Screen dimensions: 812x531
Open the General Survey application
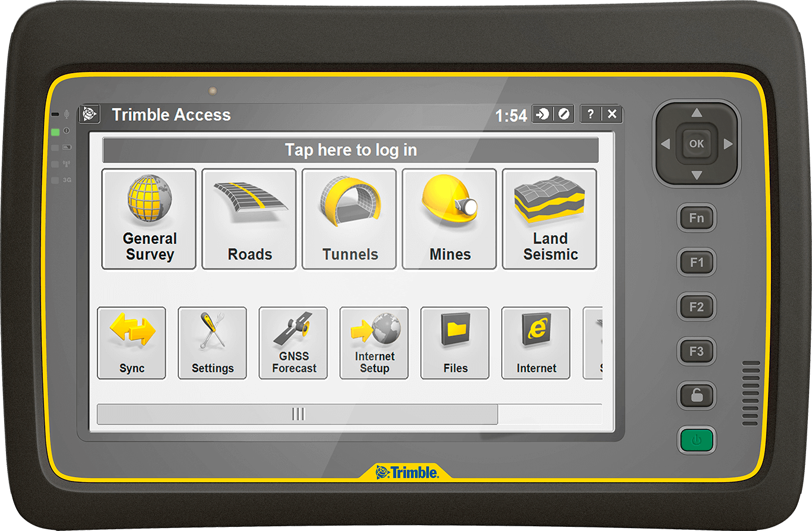149,219
